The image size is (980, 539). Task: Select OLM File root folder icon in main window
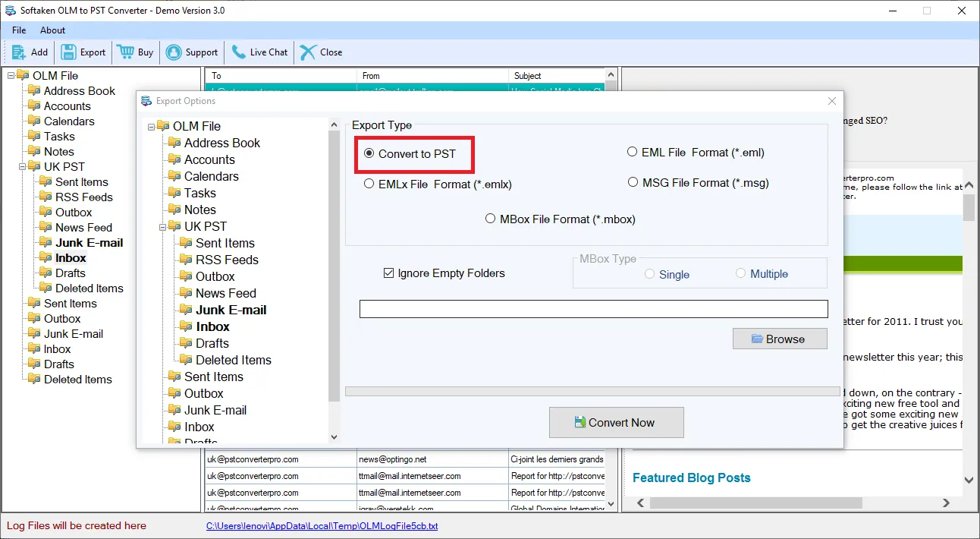23,76
